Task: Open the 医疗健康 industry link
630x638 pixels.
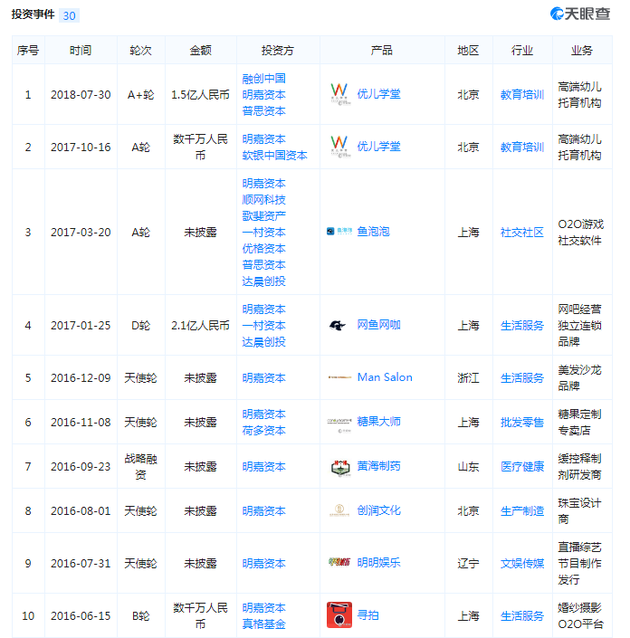Action: click(522, 466)
